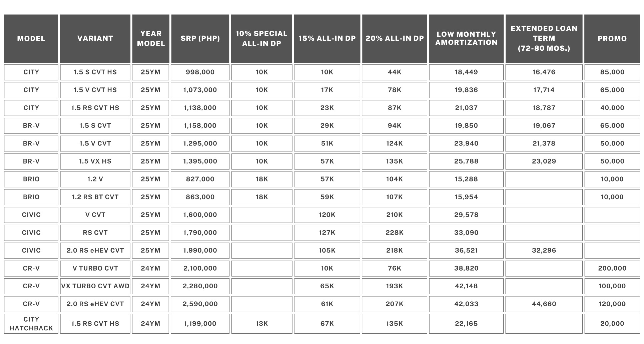Viewport: 644px width, 344px height.
Task: Select the 1.5 S CVT HS variant cell
Action: tap(95, 72)
